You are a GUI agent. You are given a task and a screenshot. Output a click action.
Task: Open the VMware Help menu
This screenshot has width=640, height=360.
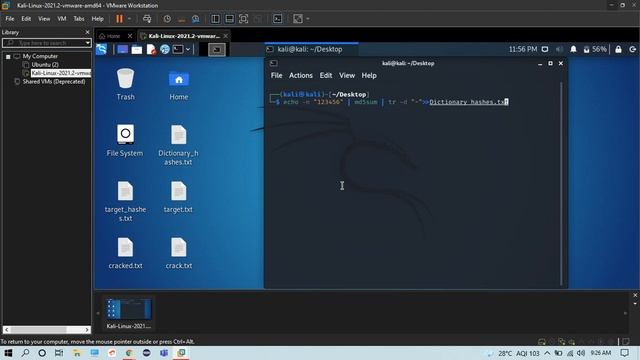coord(98,19)
